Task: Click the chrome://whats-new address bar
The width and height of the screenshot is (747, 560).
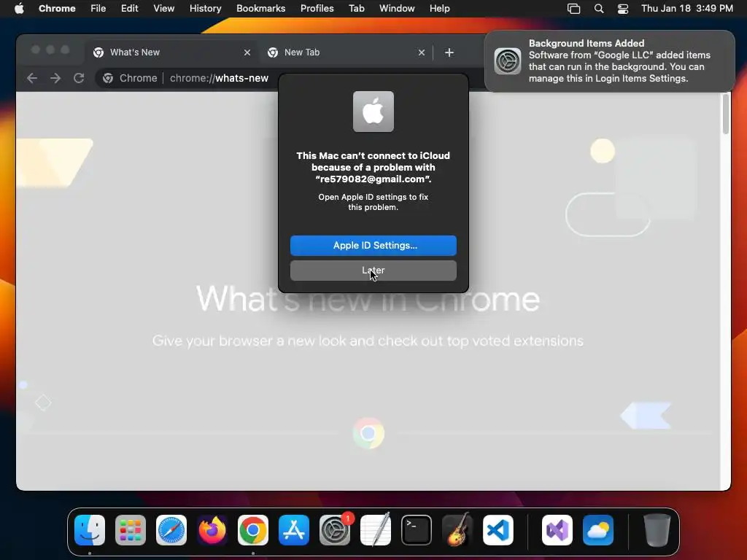Action: tap(219, 78)
